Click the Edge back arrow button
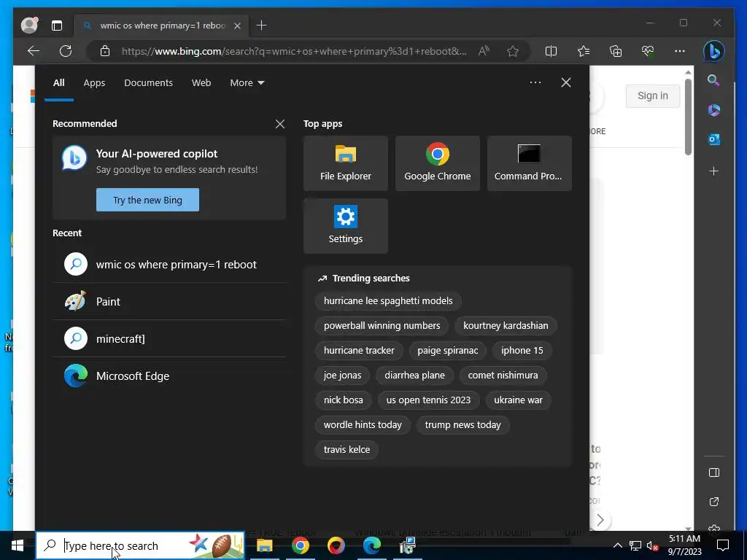 click(x=34, y=51)
